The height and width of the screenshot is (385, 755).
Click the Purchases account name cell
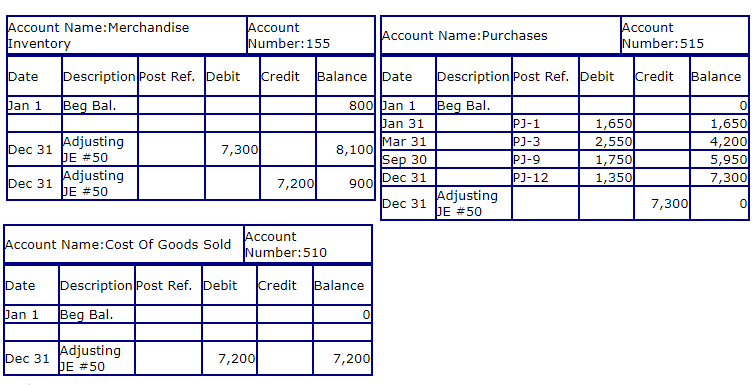(500, 35)
